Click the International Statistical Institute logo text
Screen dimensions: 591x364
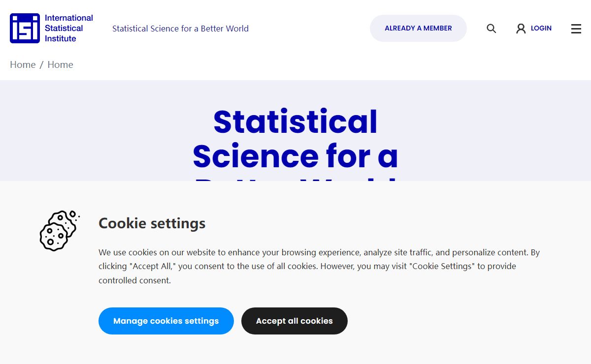69,28
